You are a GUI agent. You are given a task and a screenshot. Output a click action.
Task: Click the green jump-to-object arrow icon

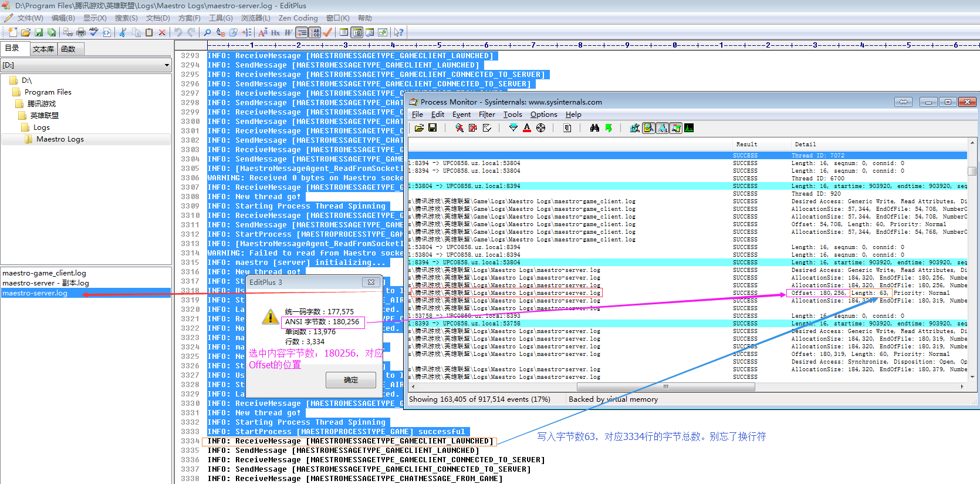[609, 127]
